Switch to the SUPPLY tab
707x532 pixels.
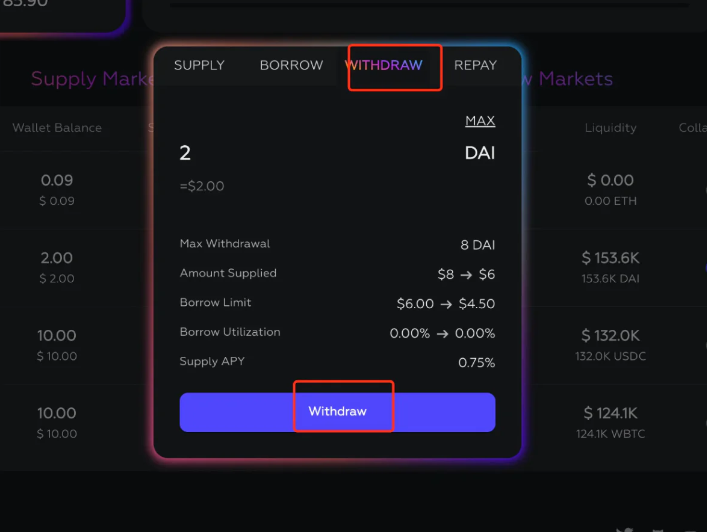coord(199,65)
